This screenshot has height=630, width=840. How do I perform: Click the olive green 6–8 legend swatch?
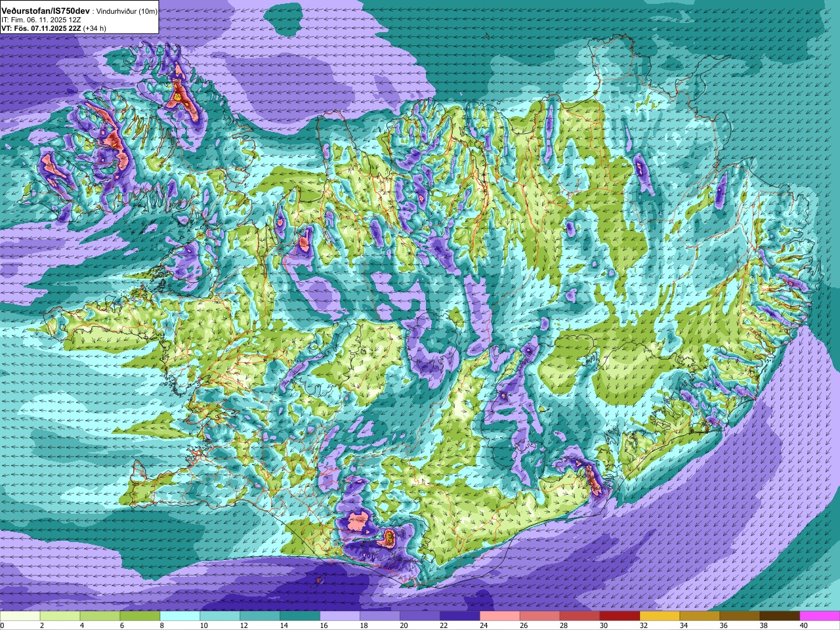click(x=140, y=617)
